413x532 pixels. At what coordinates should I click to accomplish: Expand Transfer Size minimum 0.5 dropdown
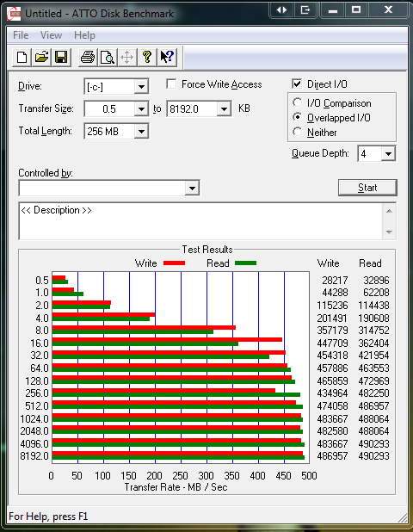click(141, 109)
